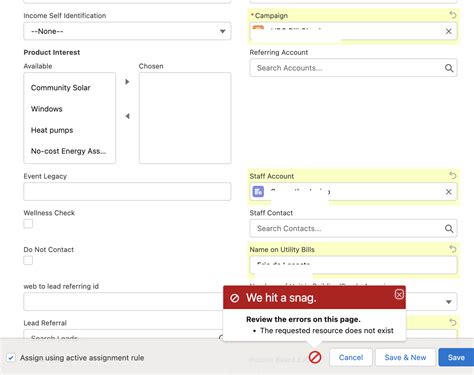Click the Staff Contact search magnifier icon
This screenshot has width=474, height=375.
pyautogui.click(x=449, y=229)
